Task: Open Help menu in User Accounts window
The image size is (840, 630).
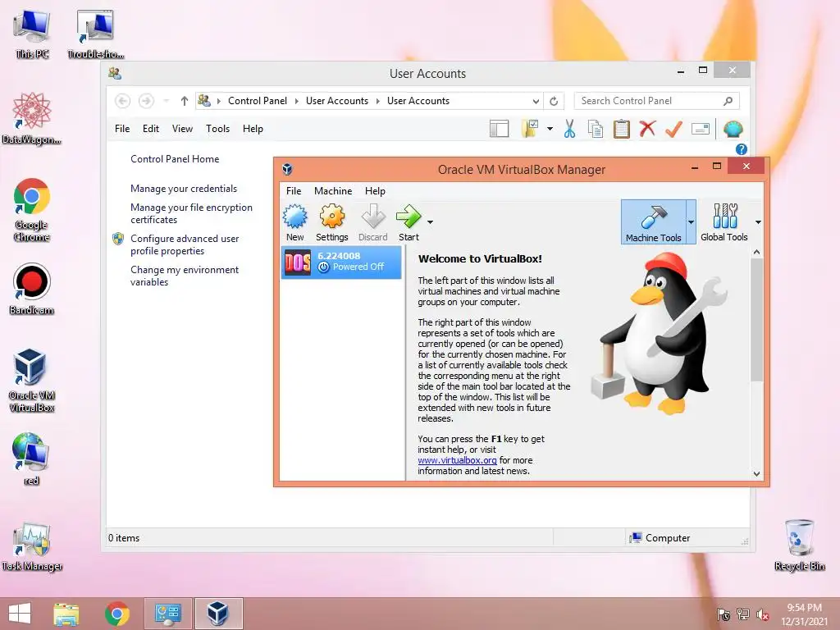Action: (253, 129)
